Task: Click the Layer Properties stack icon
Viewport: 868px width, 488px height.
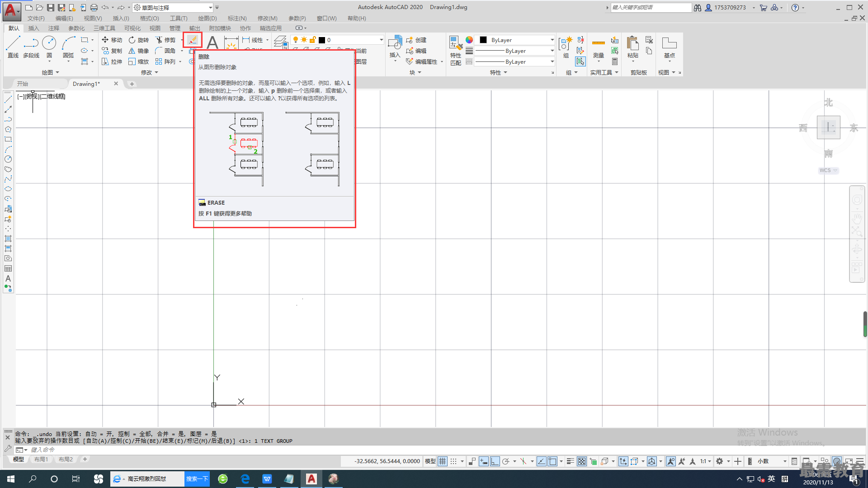Action: (280, 42)
